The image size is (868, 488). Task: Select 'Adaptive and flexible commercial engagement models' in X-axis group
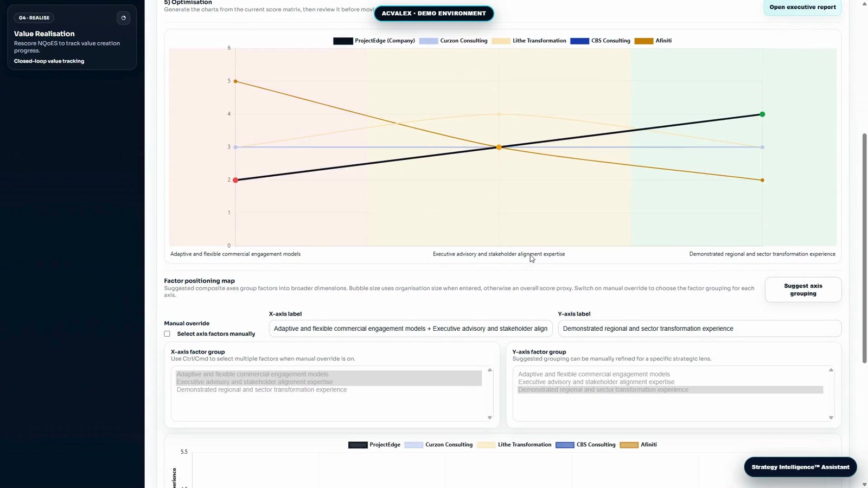(329, 374)
